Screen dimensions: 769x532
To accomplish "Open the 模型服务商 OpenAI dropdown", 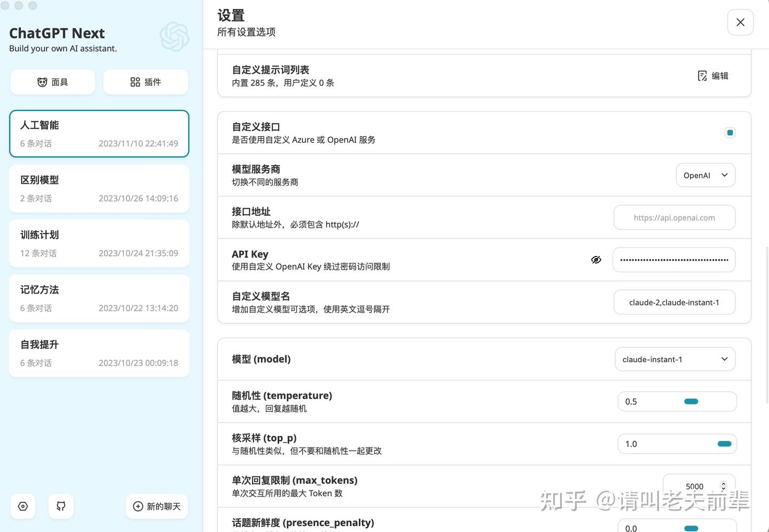I will coord(705,175).
